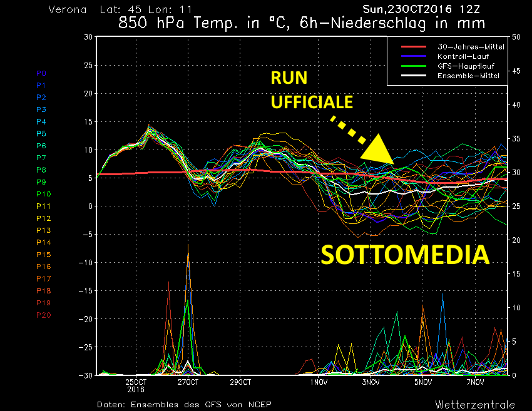Click the "50" precipitation axis tick label
The width and height of the screenshot is (532, 411).
516,38
